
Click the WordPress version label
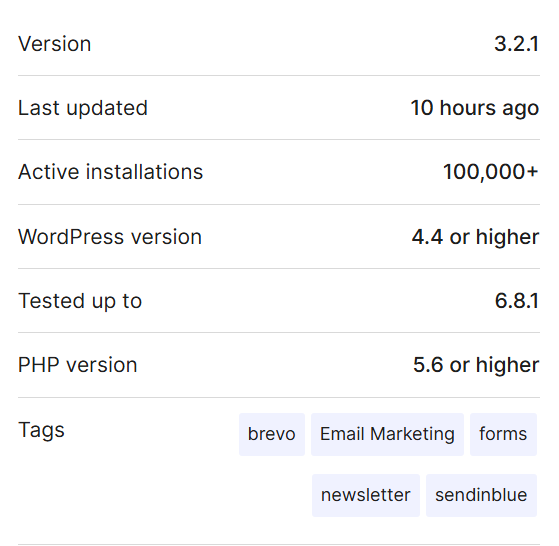coord(110,237)
